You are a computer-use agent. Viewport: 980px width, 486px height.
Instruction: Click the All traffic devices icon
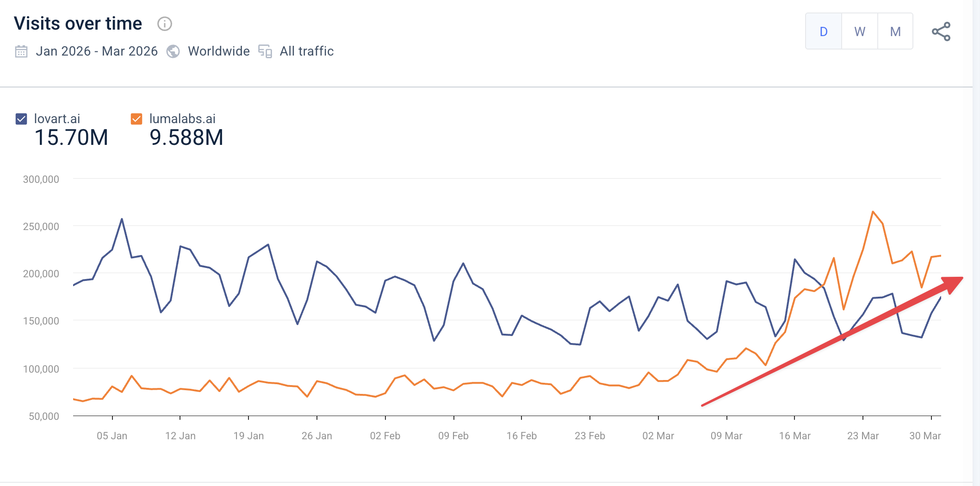pyautogui.click(x=265, y=51)
